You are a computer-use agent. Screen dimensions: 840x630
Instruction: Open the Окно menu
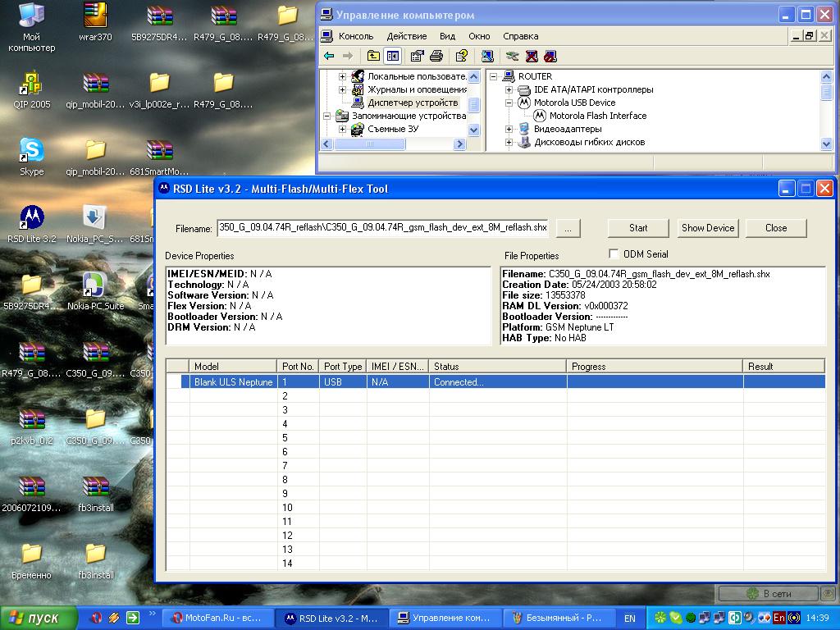(479, 36)
